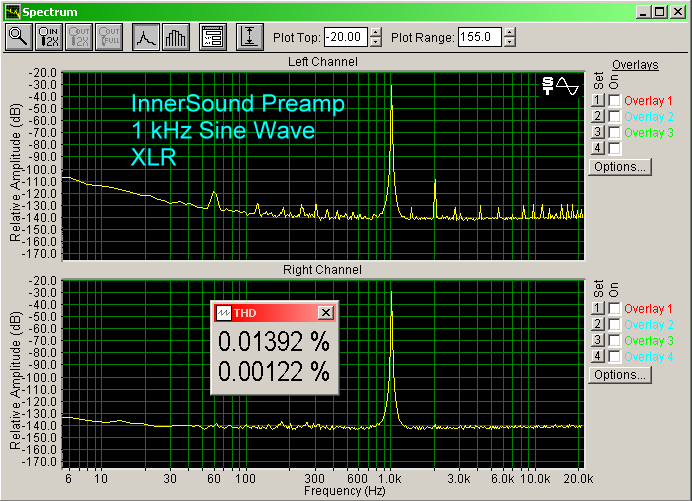Click the Overlays heading label
This screenshot has height=501, width=692.
[635, 65]
